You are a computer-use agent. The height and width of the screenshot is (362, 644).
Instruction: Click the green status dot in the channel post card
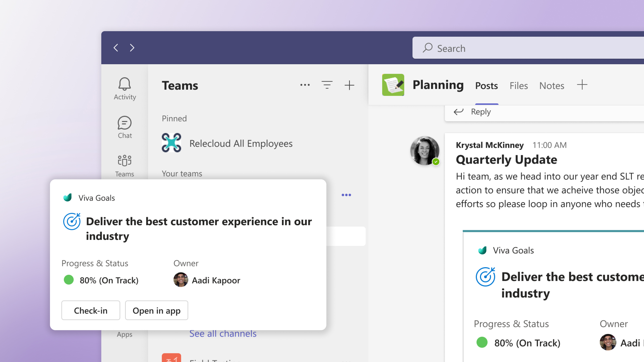pyautogui.click(x=482, y=342)
